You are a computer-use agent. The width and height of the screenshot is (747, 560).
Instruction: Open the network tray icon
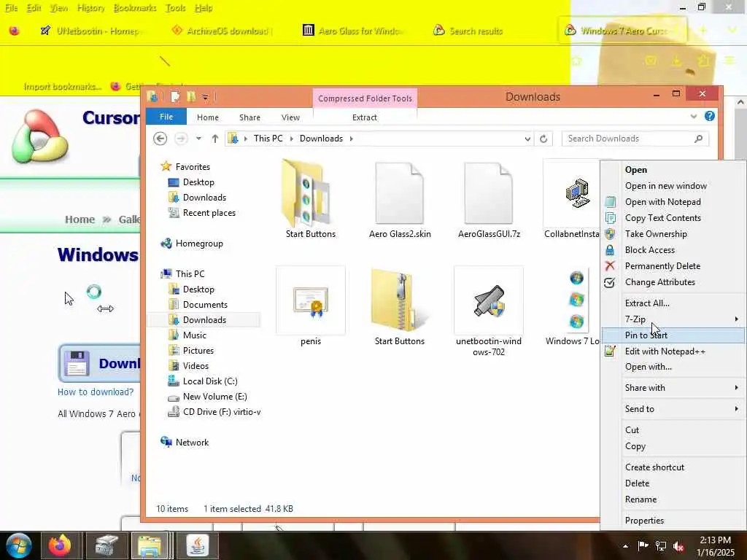661,546
